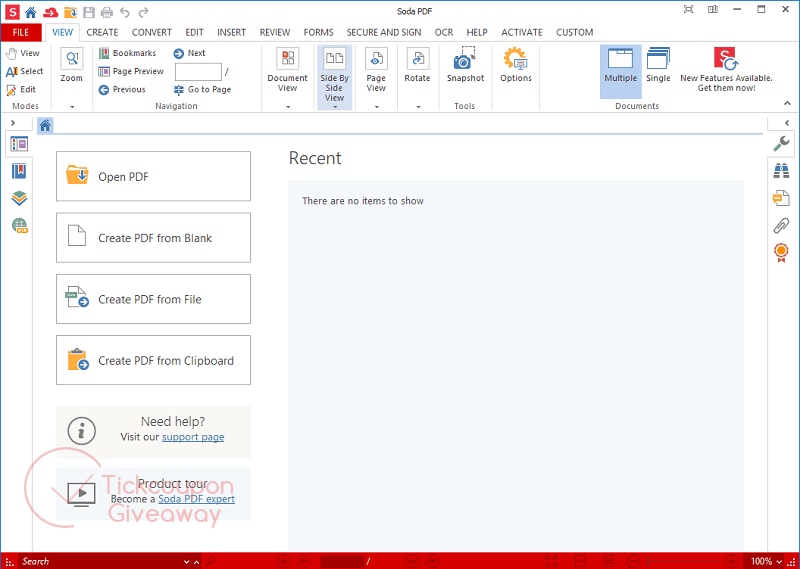Click the zoom slider in status bar
Image resolution: width=800 pixels, height=569 pixels.
(682, 561)
